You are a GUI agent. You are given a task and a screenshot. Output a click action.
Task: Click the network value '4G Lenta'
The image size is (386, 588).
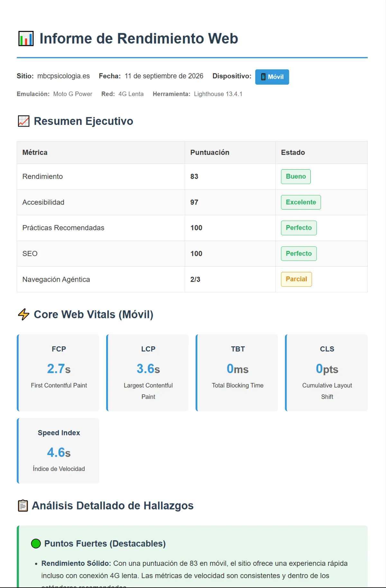131,94
